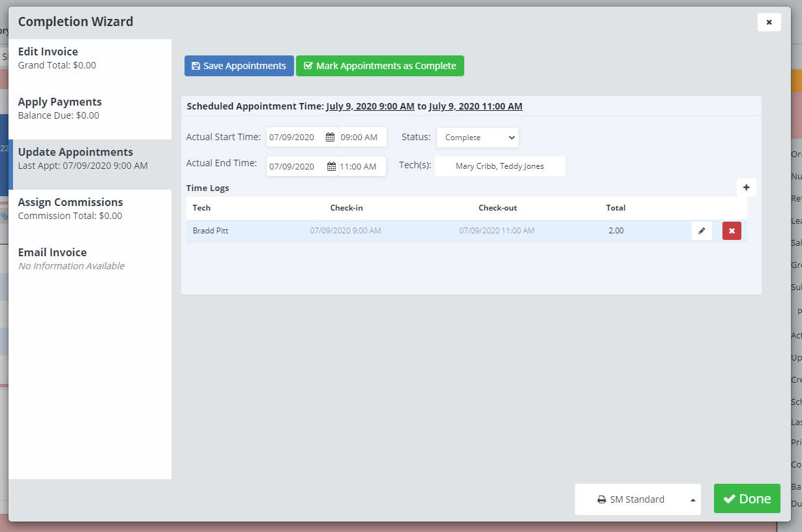Switch to the Apply Payments step
This screenshot has height=532, width=802.
(90, 108)
